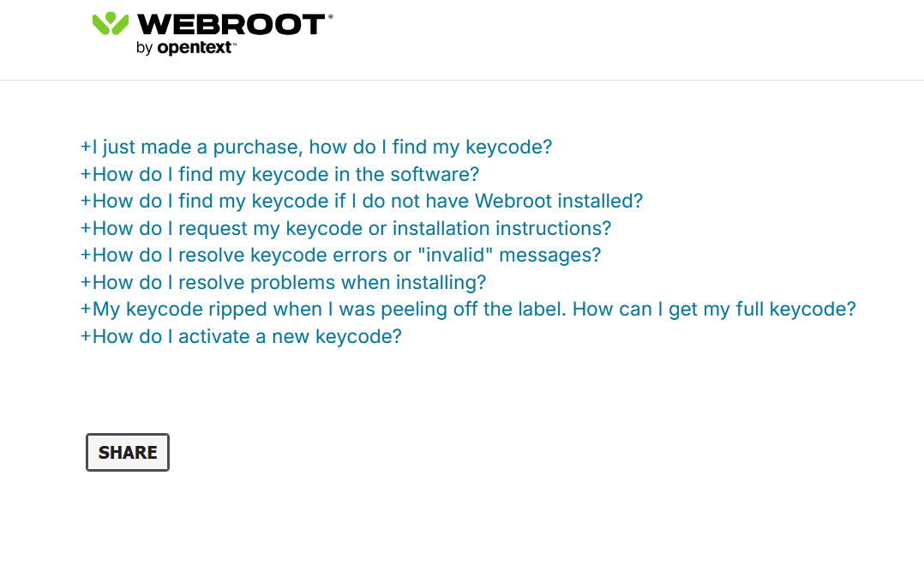Image resolution: width=924 pixels, height=566 pixels.
Task: Expand plus sign before 'resolve keycode errors'
Action: coord(86,256)
